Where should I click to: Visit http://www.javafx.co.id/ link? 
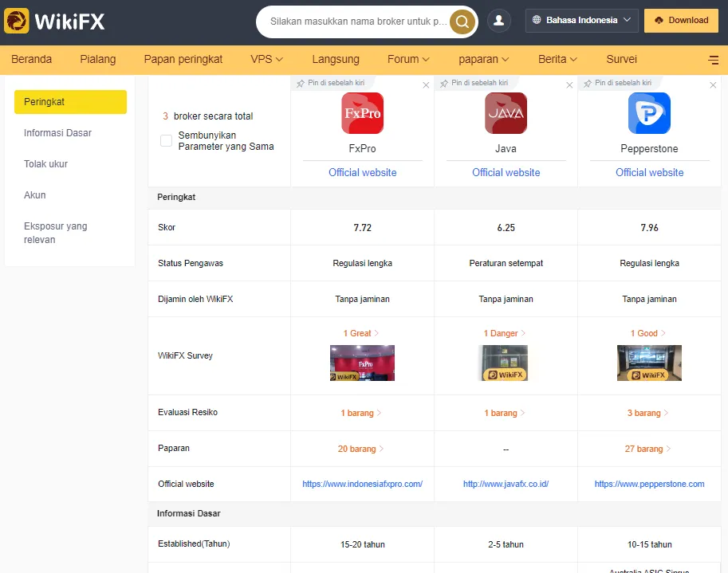[x=506, y=484]
